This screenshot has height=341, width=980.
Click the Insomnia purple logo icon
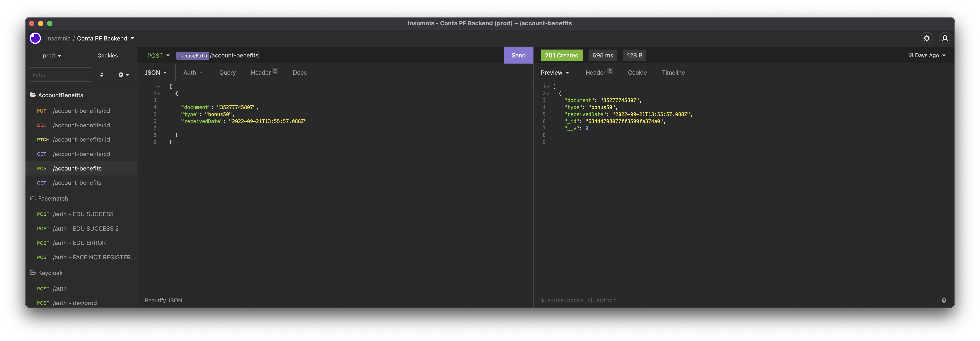[35, 38]
